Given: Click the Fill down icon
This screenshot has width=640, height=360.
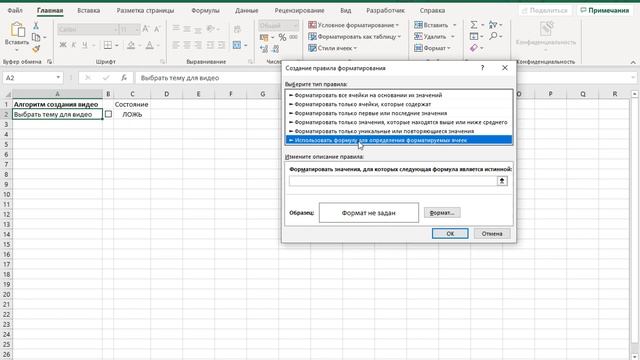Looking at the screenshot, I should [x=473, y=36].
